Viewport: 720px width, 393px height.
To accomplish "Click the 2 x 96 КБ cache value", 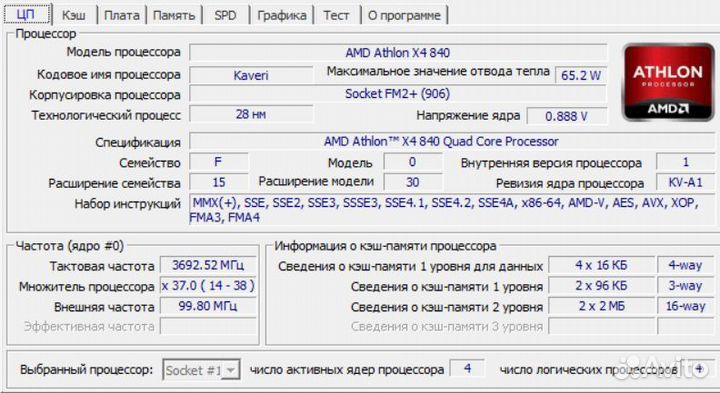I will [x=601, y=286].
